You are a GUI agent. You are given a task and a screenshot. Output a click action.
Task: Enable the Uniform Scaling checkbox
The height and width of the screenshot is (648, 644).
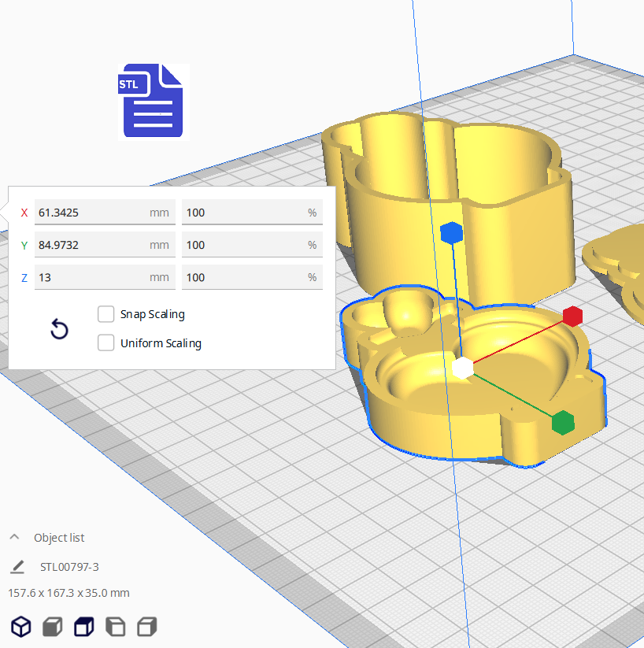click(x=106, y=343)
